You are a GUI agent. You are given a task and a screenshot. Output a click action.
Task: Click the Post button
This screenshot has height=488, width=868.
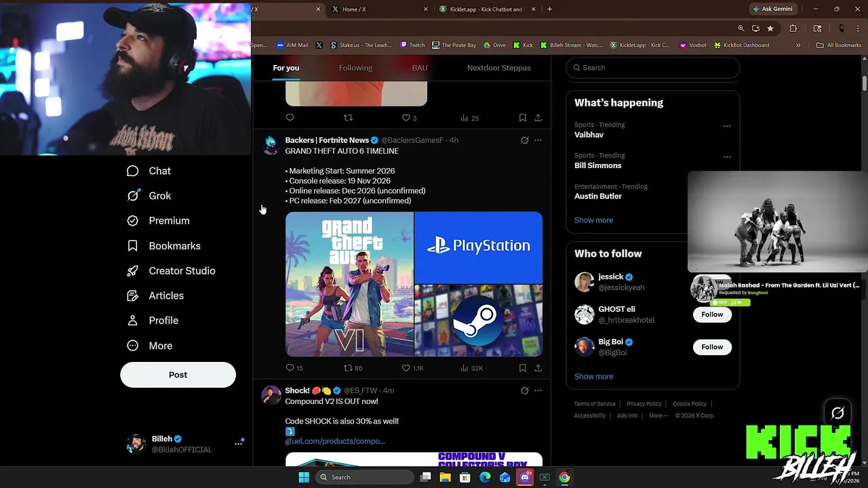click(178, 375)
